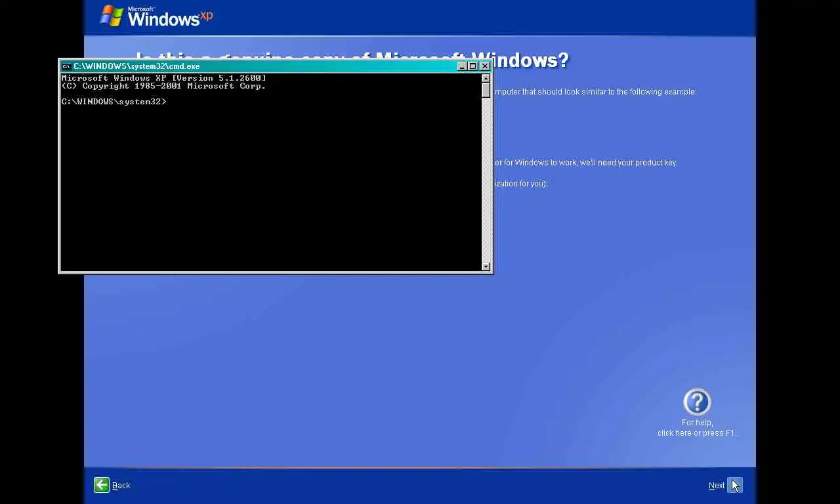This screenshot has height=504, width=840.
Task: Click the cmd vertical scrollbar thumb
Action: pos(486,90)
